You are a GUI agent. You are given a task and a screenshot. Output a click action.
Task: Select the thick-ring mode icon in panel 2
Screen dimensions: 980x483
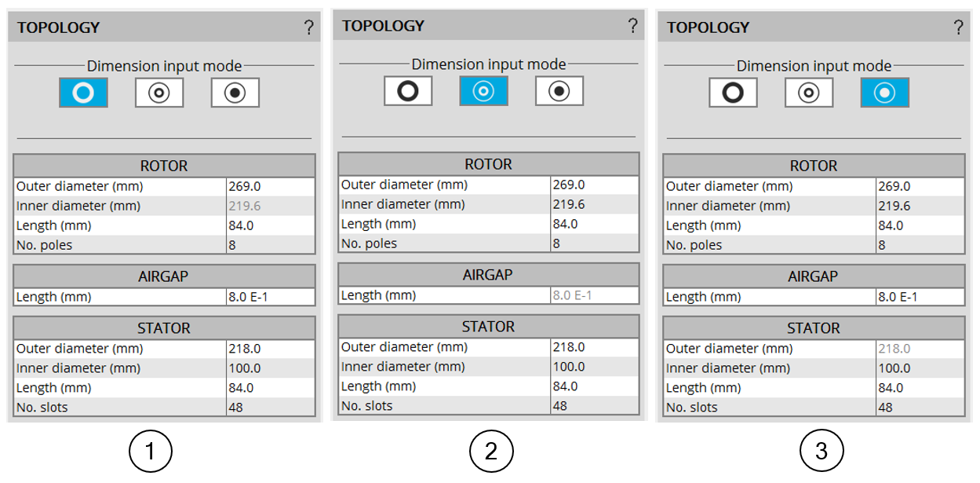[x=408, y=91]
